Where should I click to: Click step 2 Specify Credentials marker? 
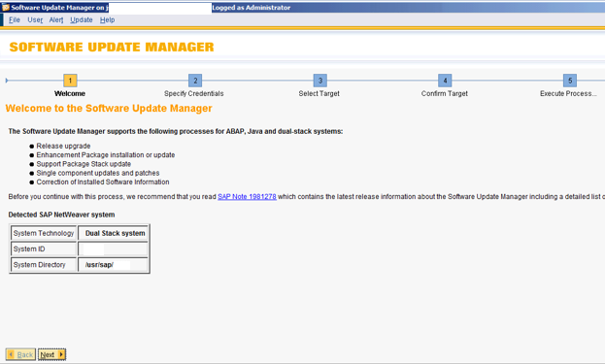pos(195,81)
